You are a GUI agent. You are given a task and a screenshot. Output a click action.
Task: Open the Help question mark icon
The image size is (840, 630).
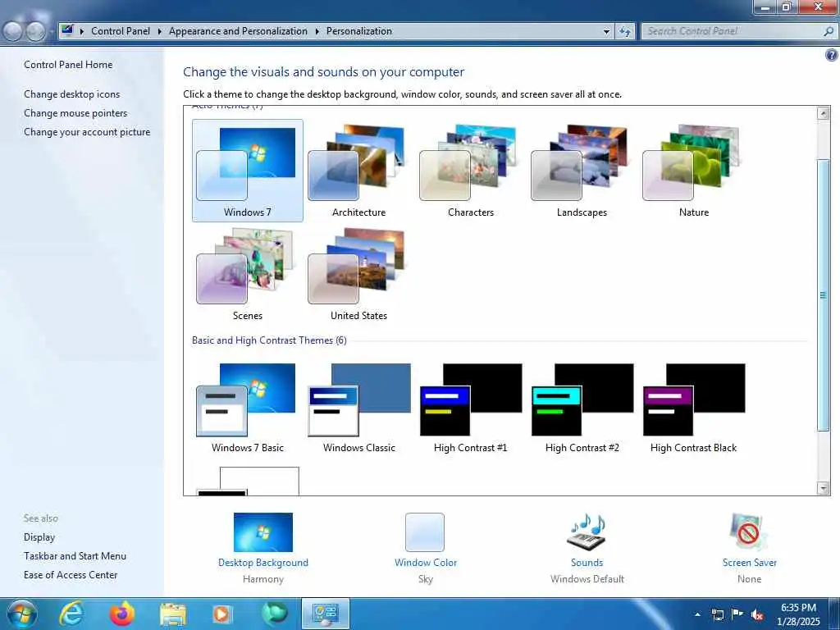click(x=832, y=55)
